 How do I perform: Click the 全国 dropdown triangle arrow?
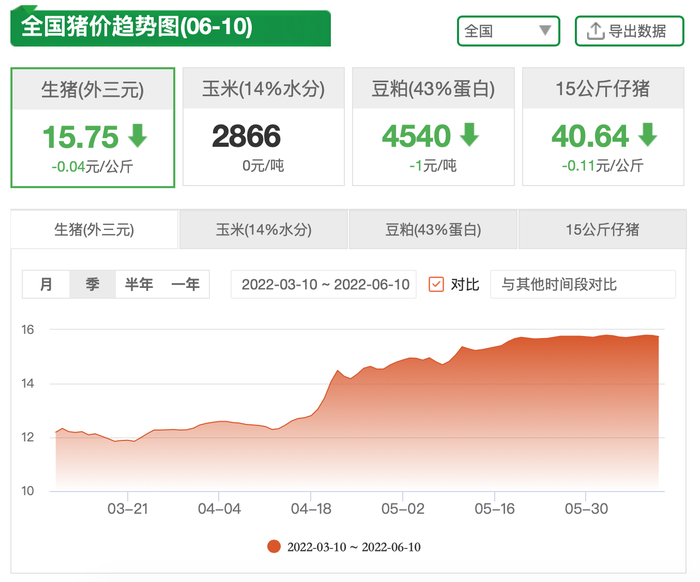coord(545,30)
